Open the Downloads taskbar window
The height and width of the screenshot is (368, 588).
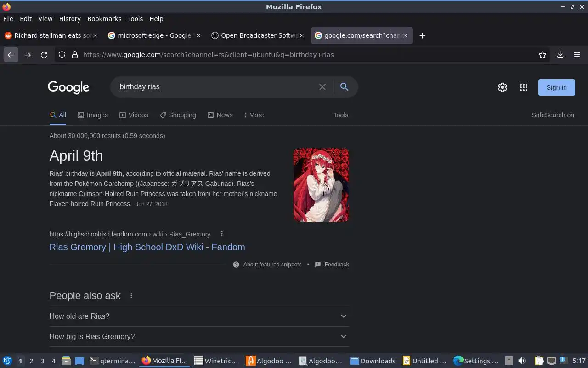click(x=373, y=361)
